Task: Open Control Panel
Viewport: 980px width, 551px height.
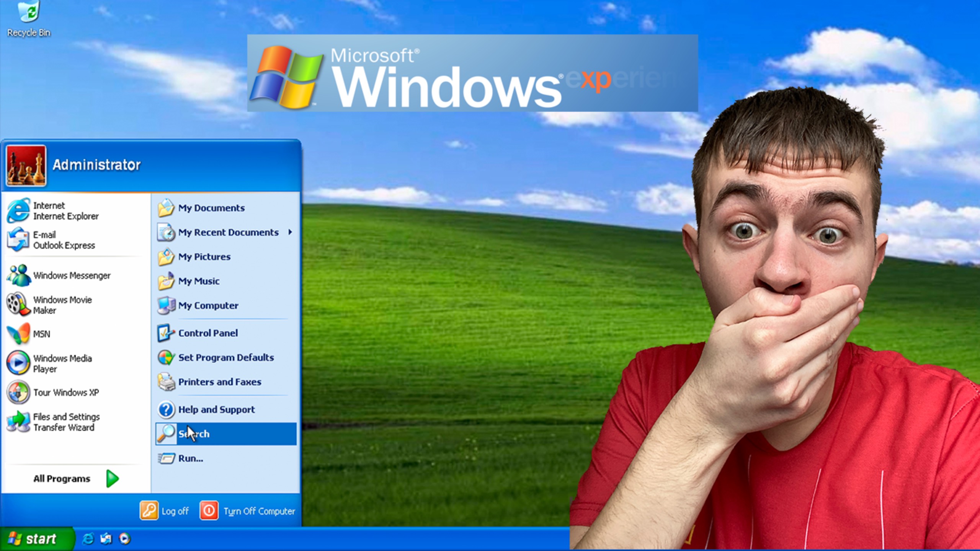Action: tap(207, 333)
